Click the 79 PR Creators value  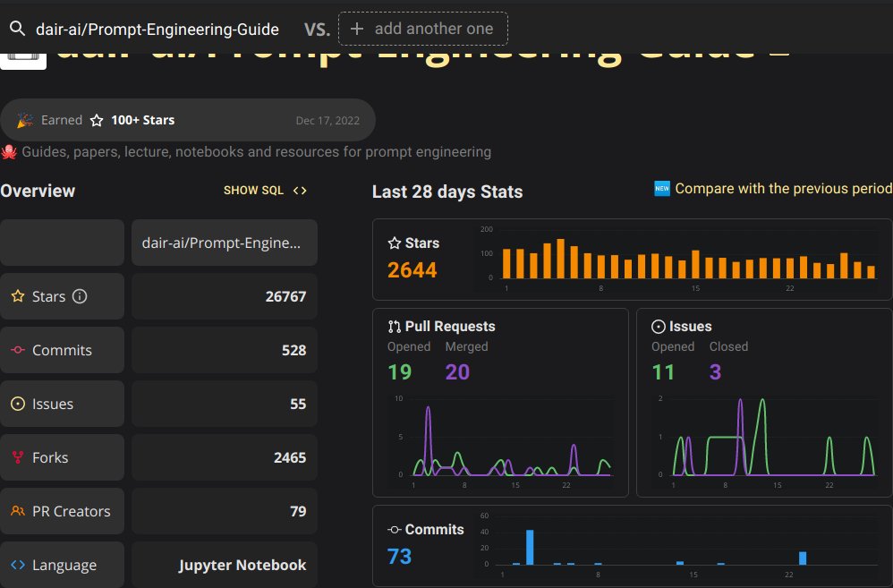(x=298, y=511)
